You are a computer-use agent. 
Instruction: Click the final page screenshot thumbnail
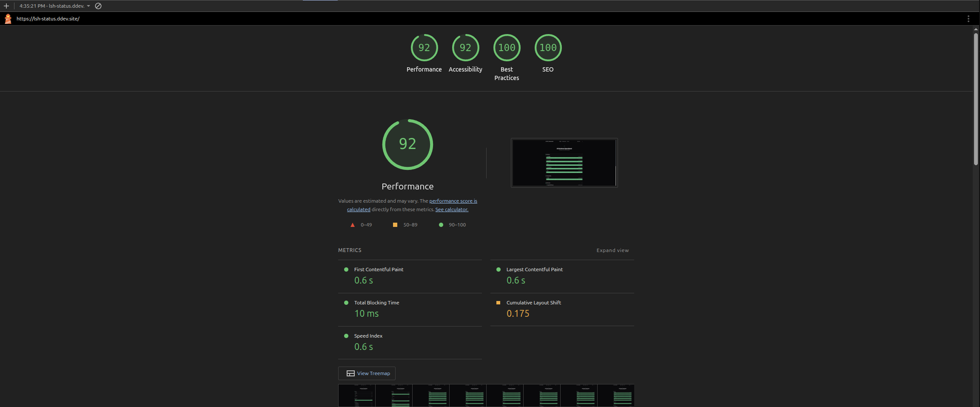(x=564, y=163)
